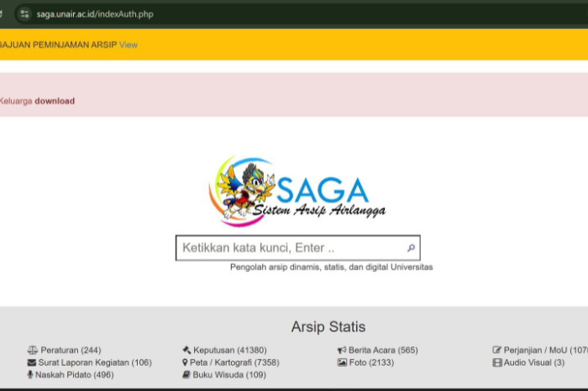
Task: Open Audio Visual (3) category
Action: (534, 362)
